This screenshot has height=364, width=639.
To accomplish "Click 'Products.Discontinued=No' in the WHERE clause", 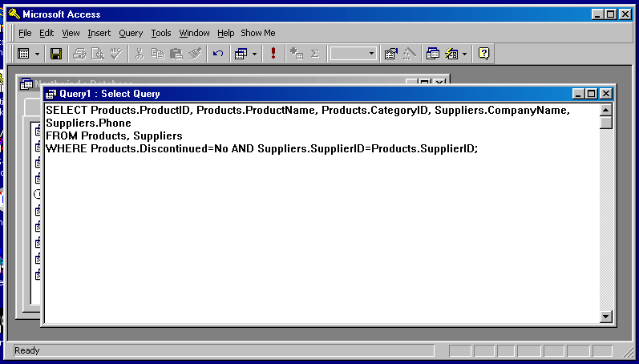I will [x=160, y=149].
